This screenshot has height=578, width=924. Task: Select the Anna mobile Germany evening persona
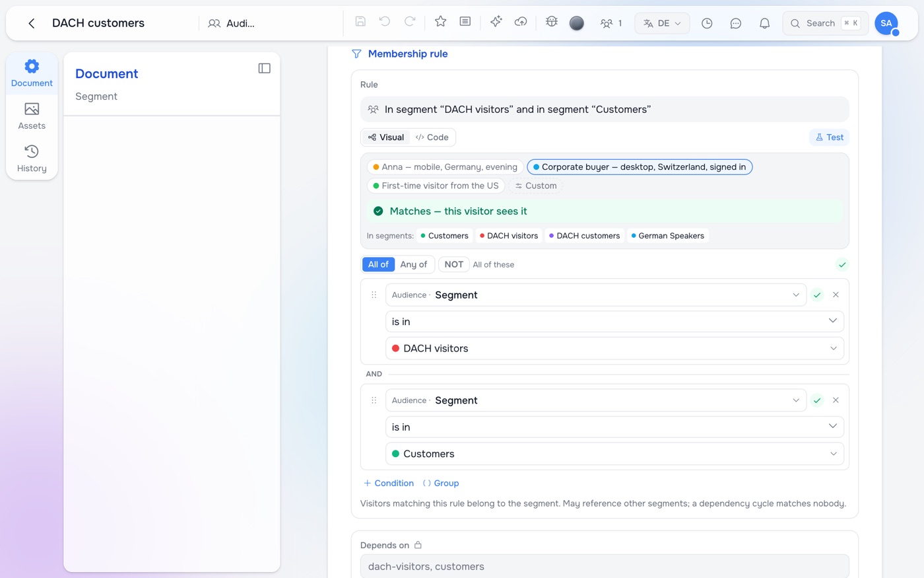(445, 167)
